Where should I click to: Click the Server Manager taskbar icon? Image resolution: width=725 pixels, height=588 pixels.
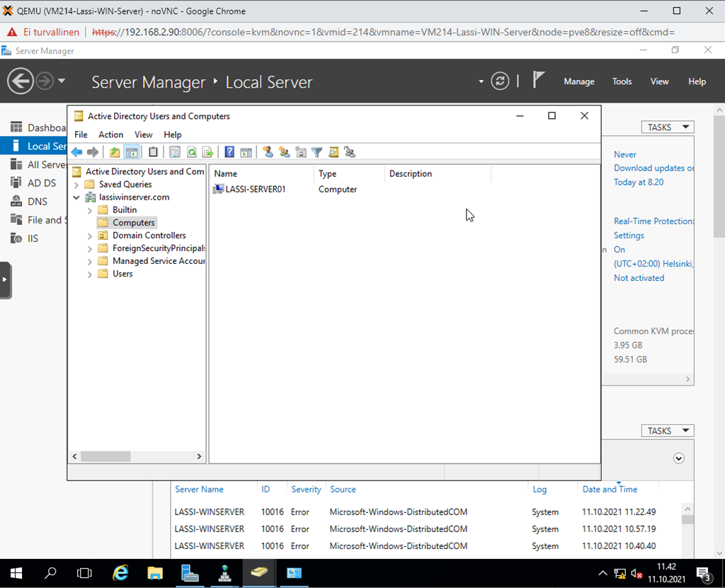pos(190,573)
